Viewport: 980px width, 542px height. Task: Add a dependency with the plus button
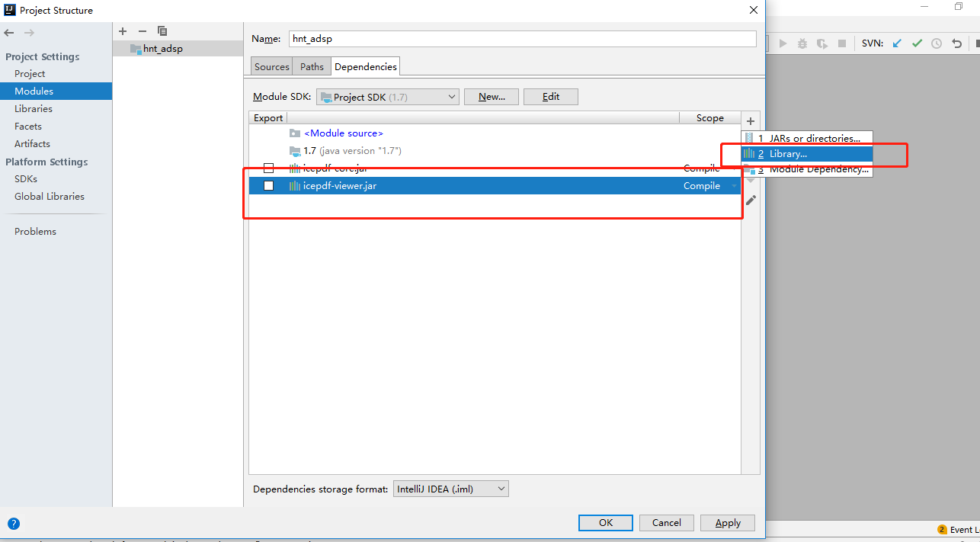(x=751, y=121)
